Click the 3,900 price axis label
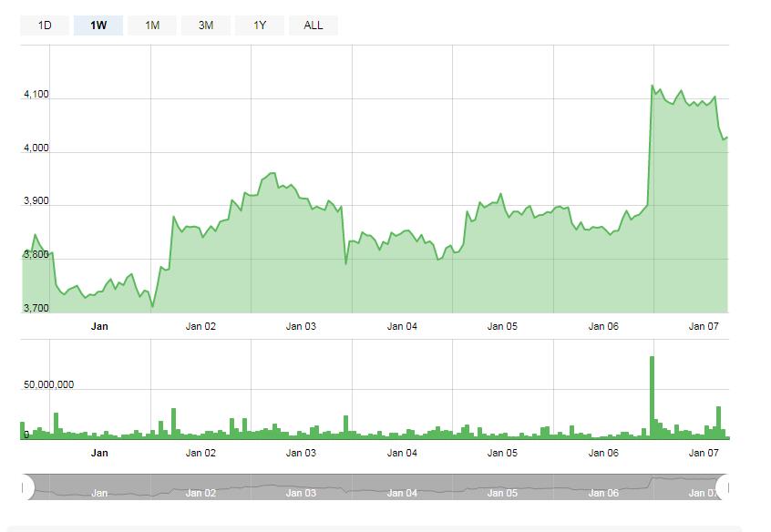This screenshot has width=771, height=532. 36,201
